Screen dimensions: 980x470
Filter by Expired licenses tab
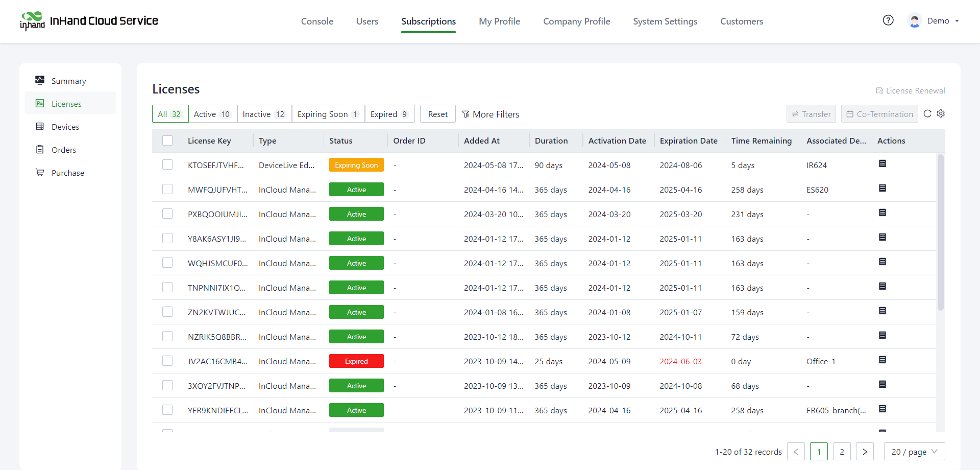tap(389, 114)
